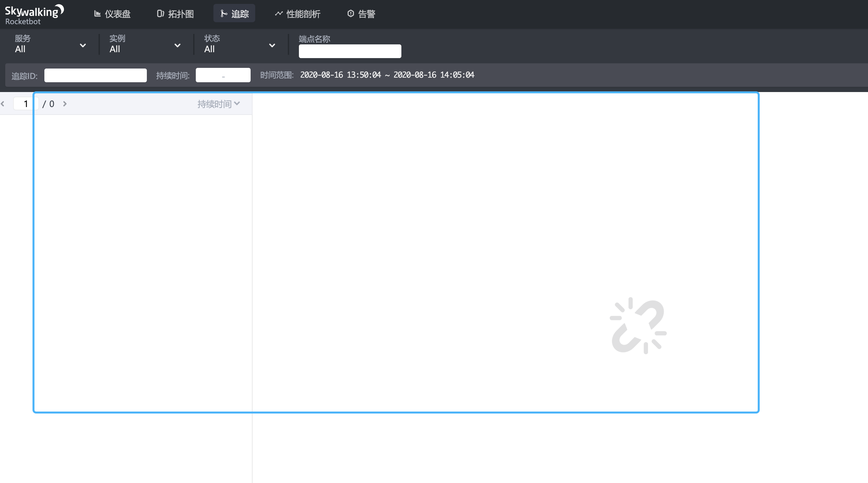Open the 状态 All dropdown
868x483 pixels.
tap(240, 44)
